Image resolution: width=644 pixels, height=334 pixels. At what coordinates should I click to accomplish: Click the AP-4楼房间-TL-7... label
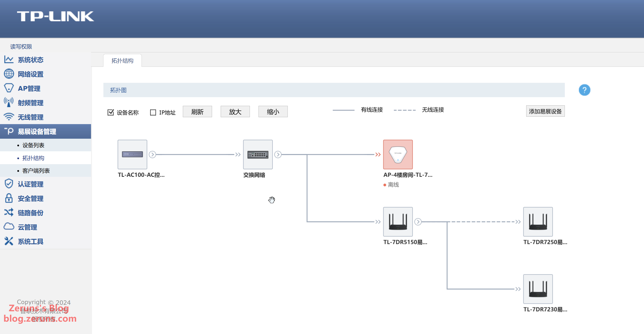point(408,175)
